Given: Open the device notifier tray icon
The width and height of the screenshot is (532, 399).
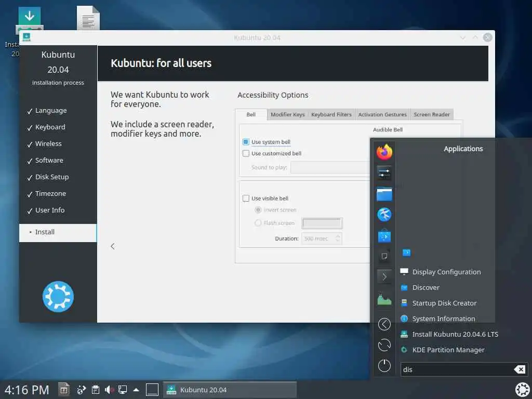Looking at the screenshot, I should pyautogui.click(x=64, y=390).
